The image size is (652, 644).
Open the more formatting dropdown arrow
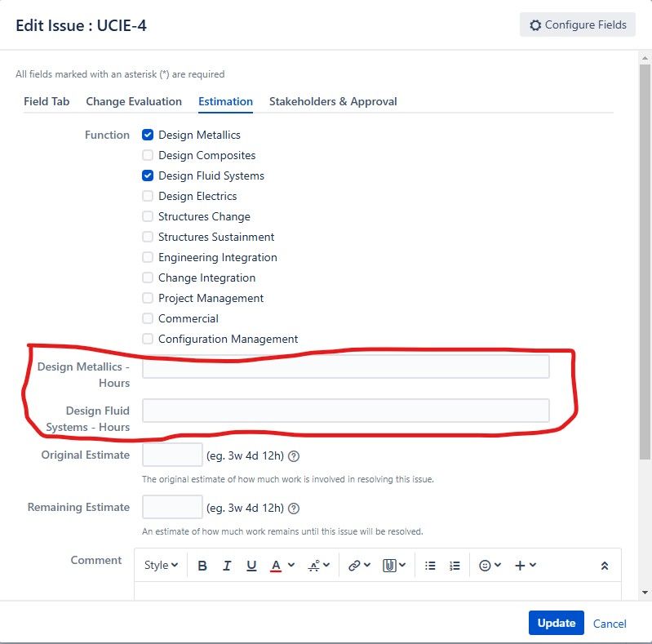pyautogui.click(x=326, y=565)
